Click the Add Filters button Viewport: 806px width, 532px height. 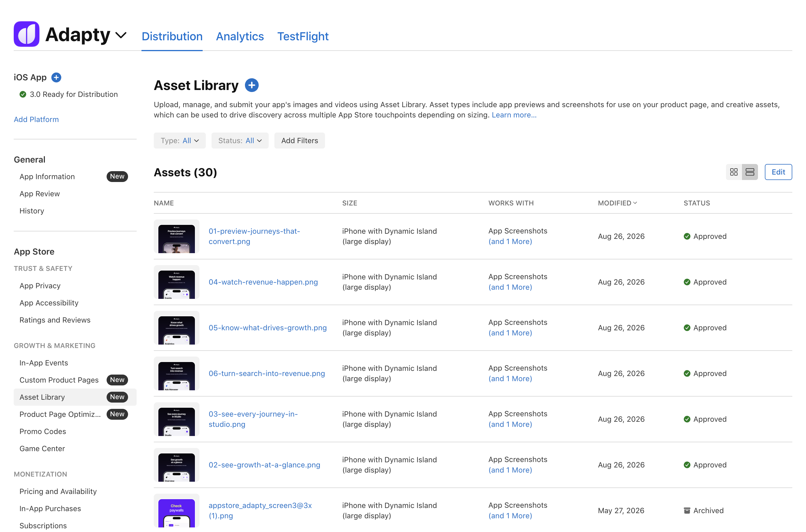299,141
